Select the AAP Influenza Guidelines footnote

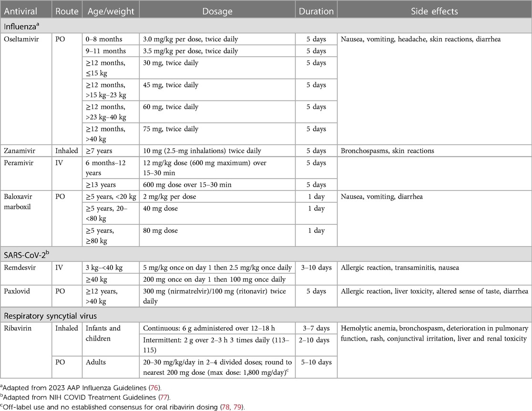[81, 388]
